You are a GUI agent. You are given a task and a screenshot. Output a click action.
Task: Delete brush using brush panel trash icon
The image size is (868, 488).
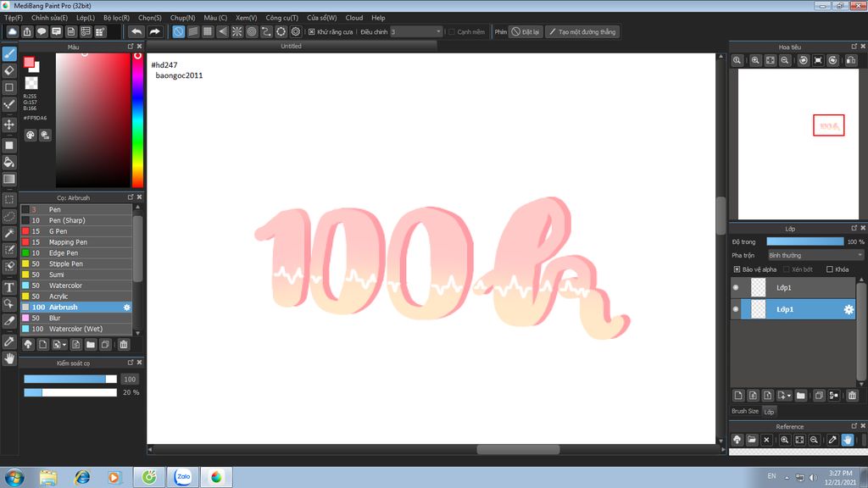(x=124, y=344)
